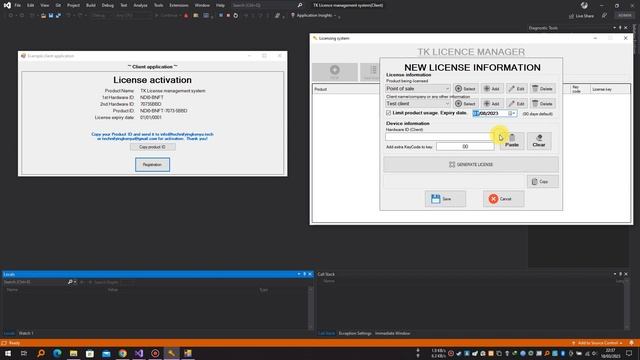This screenshot has width=640, height=360.
Task: Toggle Limit product usage checkbox
Action: 389,113
